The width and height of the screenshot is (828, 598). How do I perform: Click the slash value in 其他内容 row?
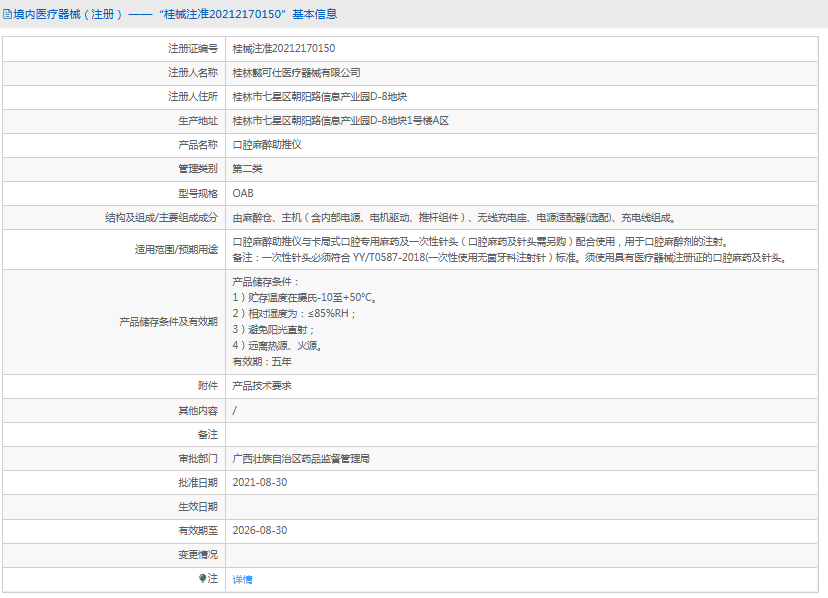(234, 410)
